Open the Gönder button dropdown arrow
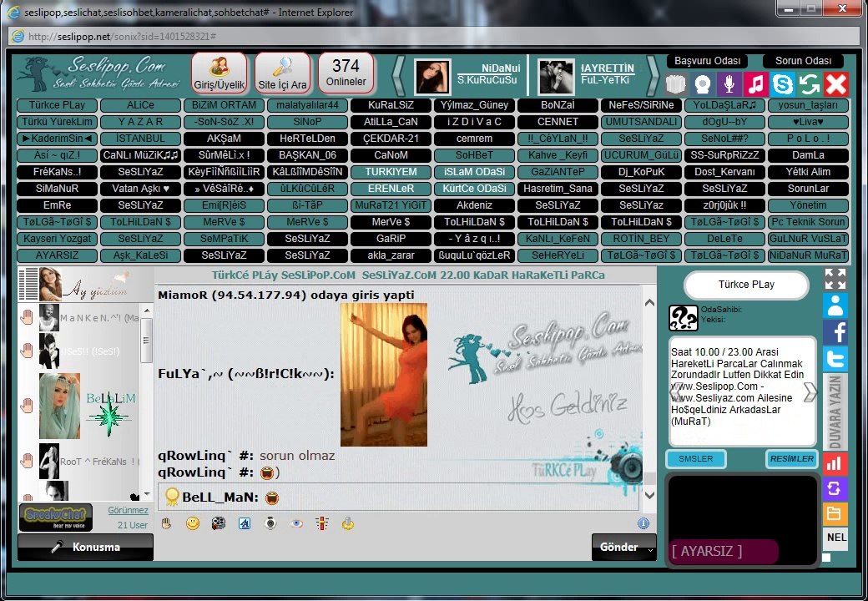 point(650,549)
